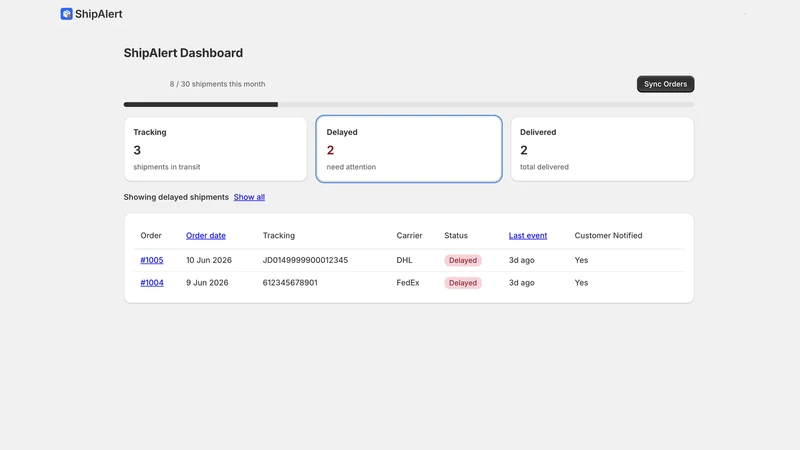Sort table by Order date

[x=206, y=236]
